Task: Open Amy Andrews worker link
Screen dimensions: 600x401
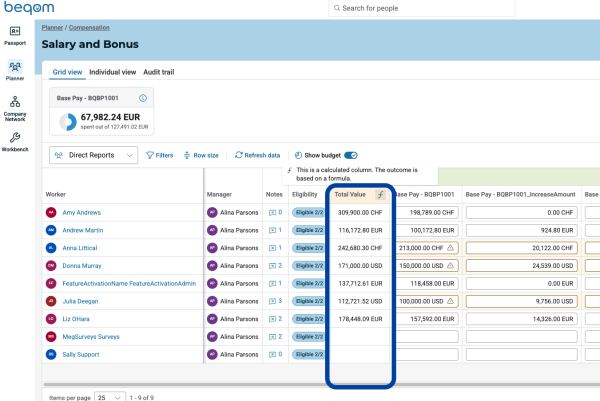Action: pyautogui.click(x=82, y=212)
